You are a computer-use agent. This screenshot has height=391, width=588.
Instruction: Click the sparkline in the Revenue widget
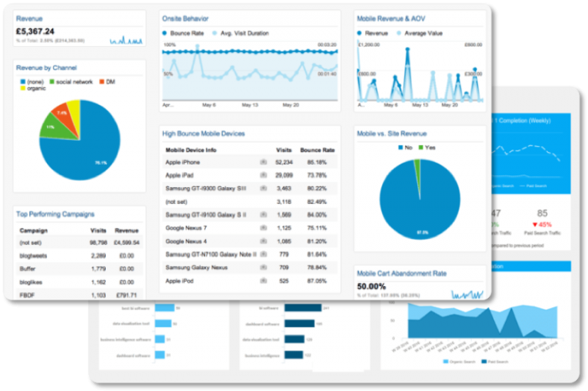pos(126,39)
